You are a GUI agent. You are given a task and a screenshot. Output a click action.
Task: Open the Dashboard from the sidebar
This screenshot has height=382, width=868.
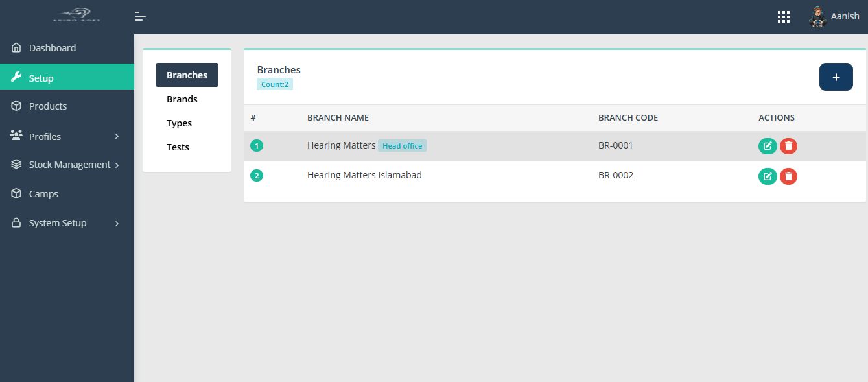53,47
